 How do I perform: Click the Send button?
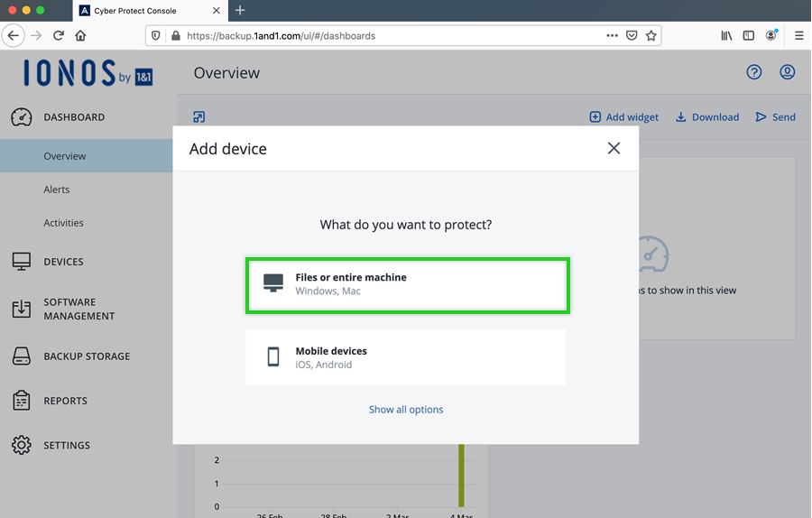pyautogui.click(x=775, y=117)
